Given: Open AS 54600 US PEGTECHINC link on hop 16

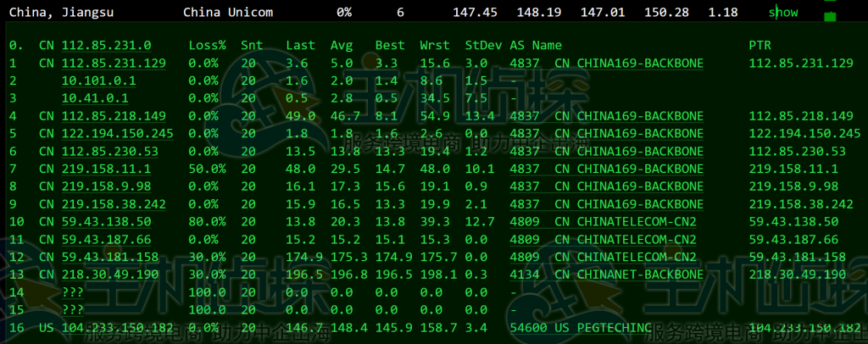Looking at the screenshot, I should click(581, 327).
